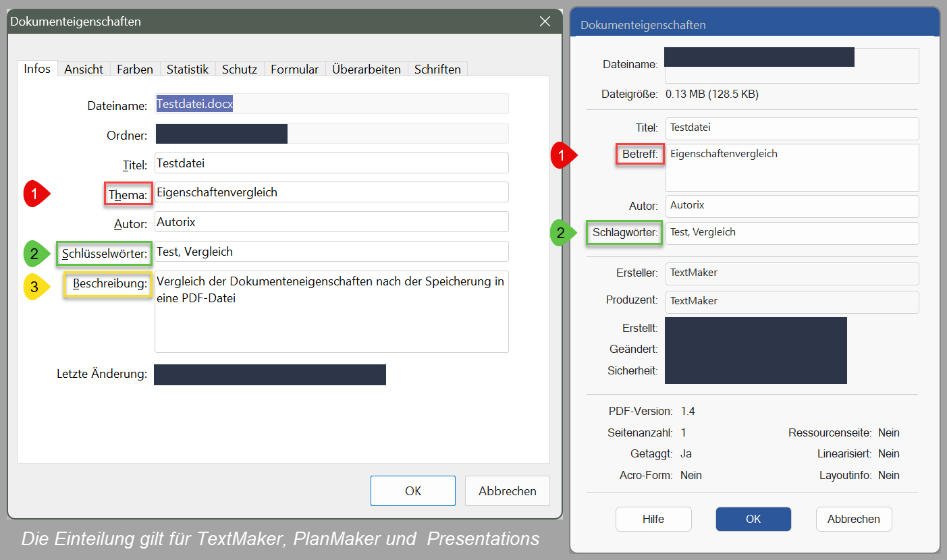947x560 pixels.
Task: Click the Geändert label
Action: click(x=634, y=349)
